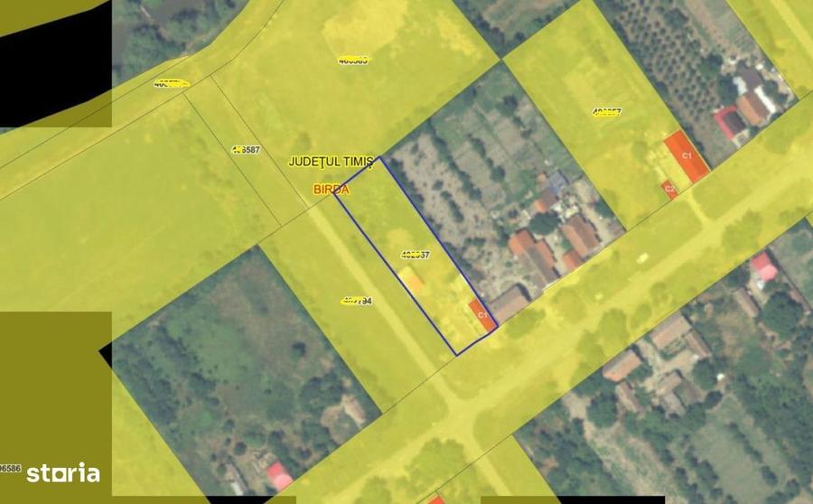Click the large red C1 building at right
The height and width of the screenshot is (504, 813).
(687, 156)
